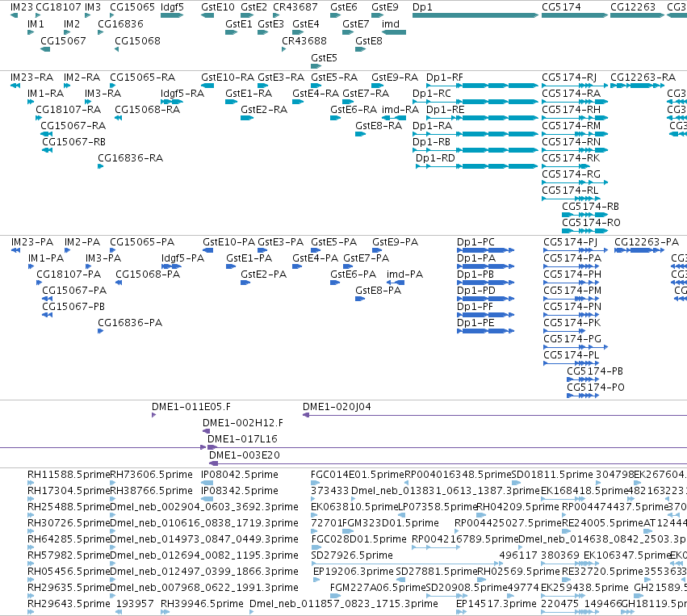687x616 pixels.
Task: Click the CG12263 gene bar
Action: 638,15
